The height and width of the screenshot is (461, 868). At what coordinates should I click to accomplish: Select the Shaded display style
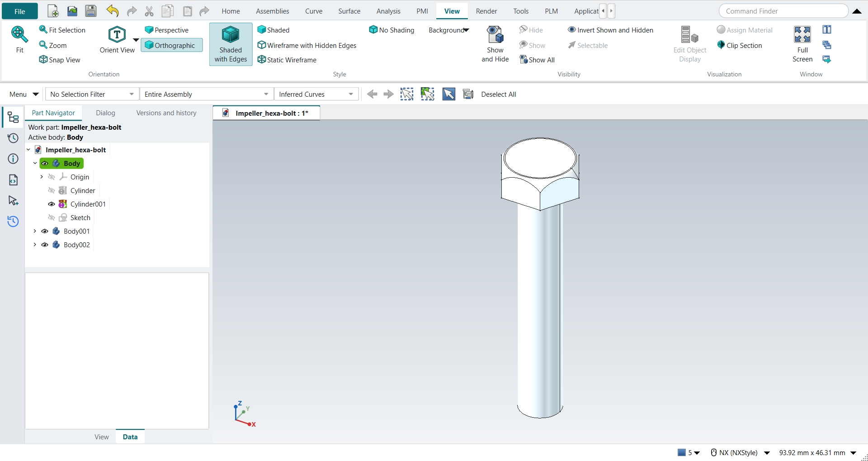(274, 30)
